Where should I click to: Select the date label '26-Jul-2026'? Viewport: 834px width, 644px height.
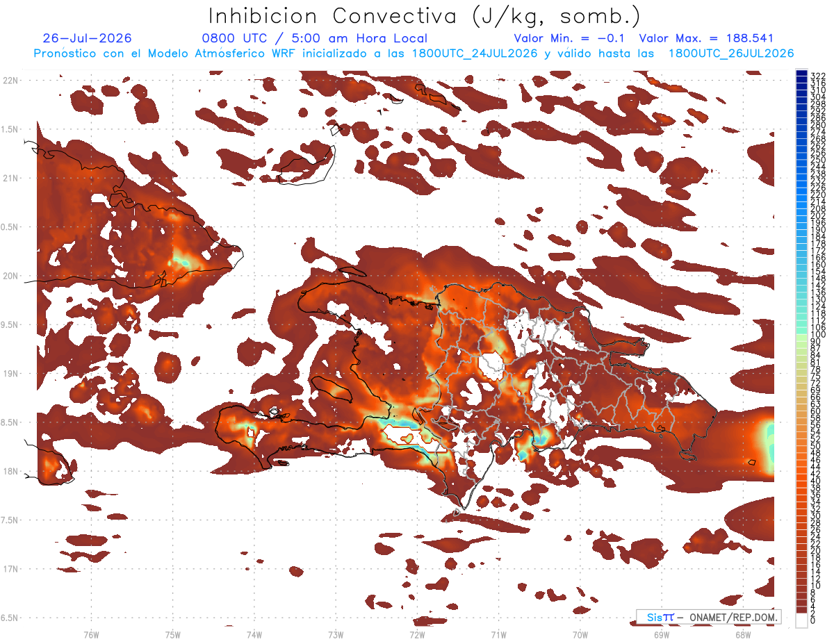(x=87, y=38)
